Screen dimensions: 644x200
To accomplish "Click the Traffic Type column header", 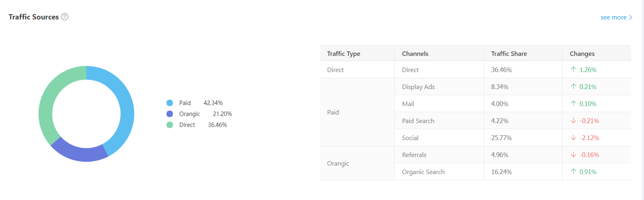I will coord(344,54).
